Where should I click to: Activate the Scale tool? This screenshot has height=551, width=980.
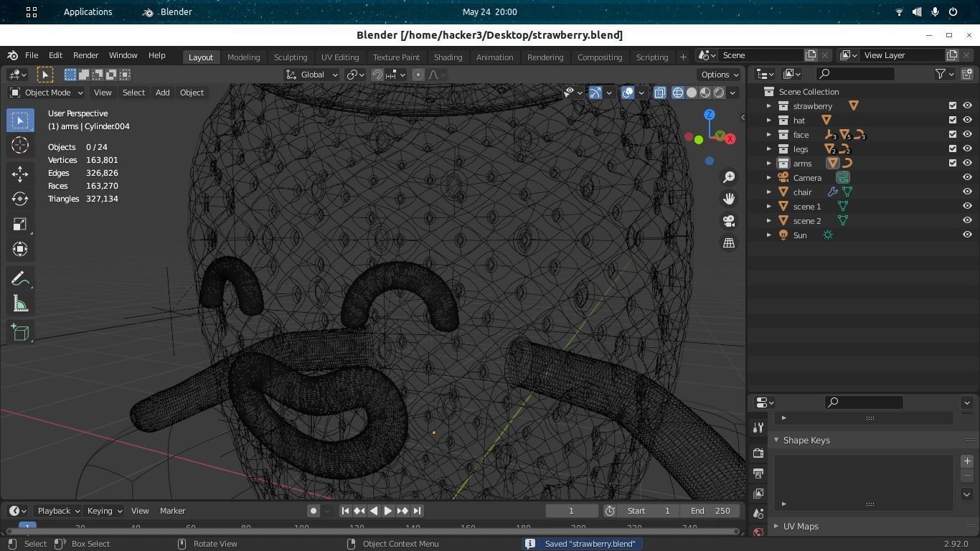pyautogui.click(x=20, y=224)
